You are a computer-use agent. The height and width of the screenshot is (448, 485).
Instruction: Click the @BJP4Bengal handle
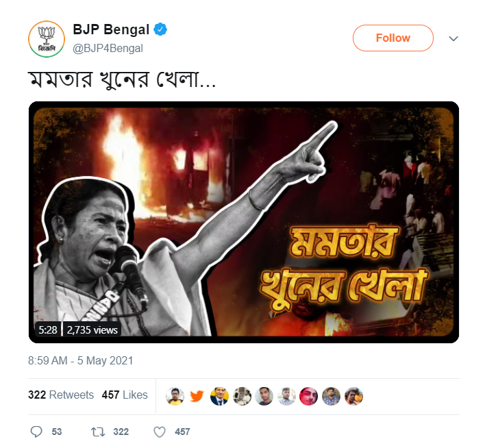tap(108, 48)
